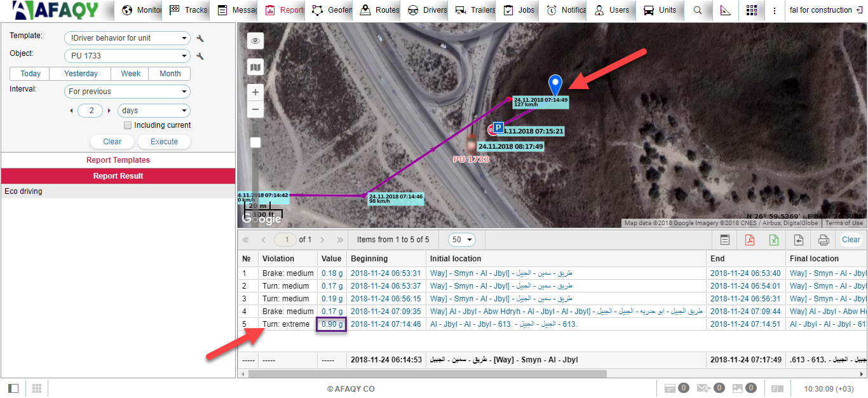The height and width of the screenshot is (398, 868).
Task: Expand the Object dropdown PU 1733
Action: (x=127, y=56)
